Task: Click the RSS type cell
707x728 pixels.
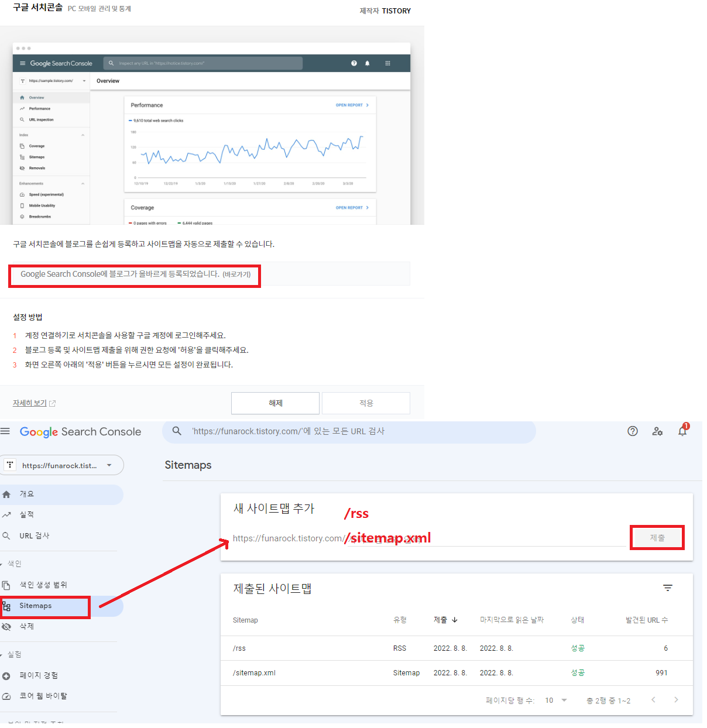Action: (x=400, y=648)
